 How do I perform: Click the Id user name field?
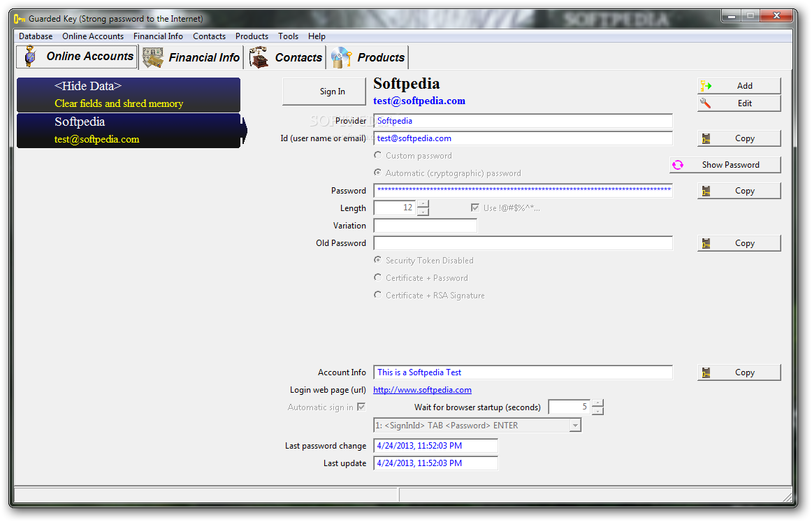[x=523, y=138]
